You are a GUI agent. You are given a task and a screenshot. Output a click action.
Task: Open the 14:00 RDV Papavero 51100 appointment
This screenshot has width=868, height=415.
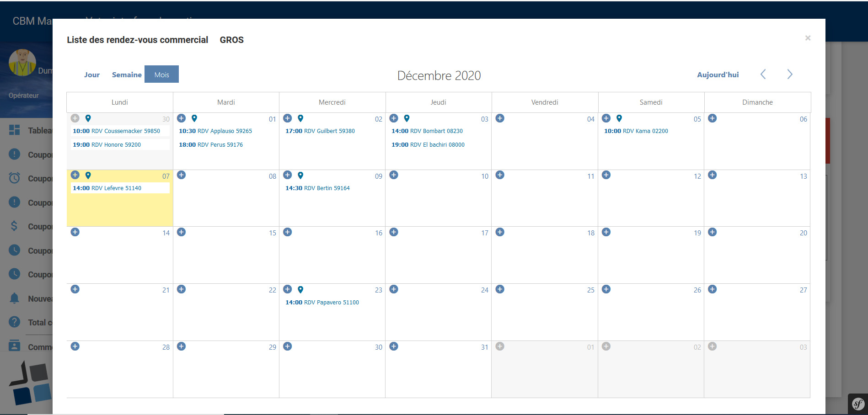[x=322, y=302]
